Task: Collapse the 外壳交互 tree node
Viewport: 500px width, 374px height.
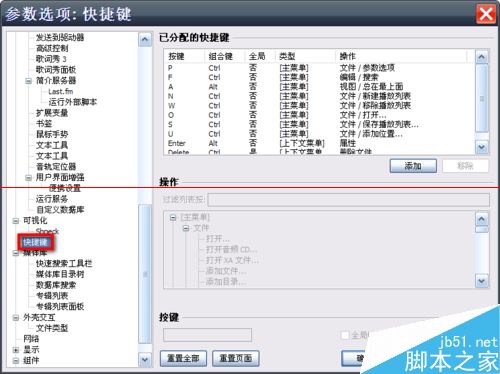Action: [16, 318]
